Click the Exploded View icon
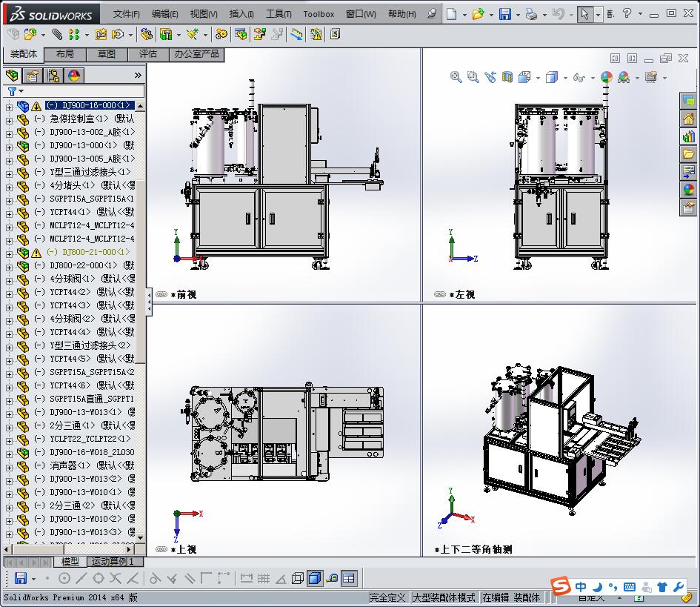This screenshot has height=607, width=700. (x=260, y=34)
